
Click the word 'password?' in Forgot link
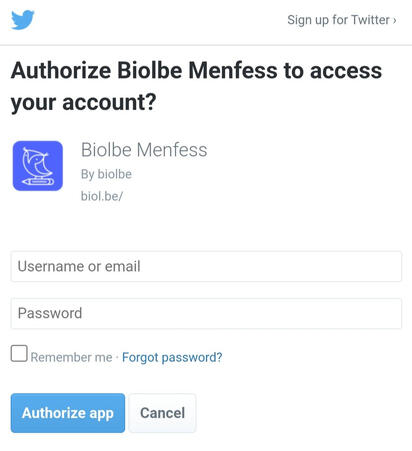pos(192,358)
